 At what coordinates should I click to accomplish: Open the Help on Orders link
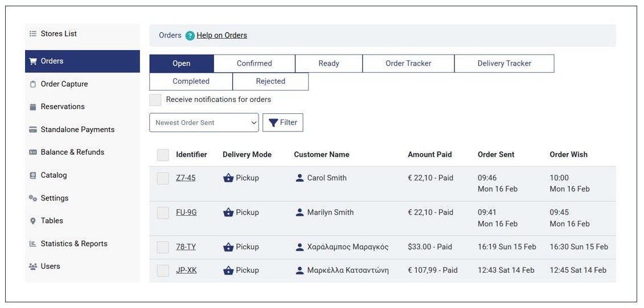point(222,36)
